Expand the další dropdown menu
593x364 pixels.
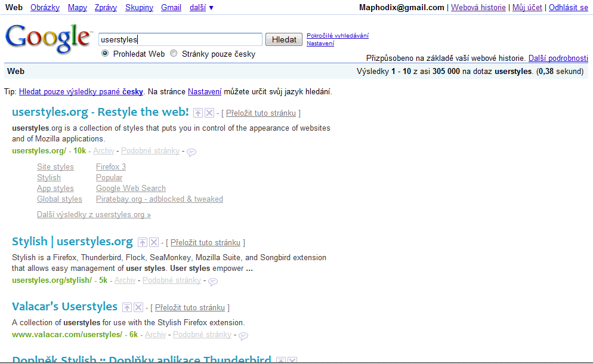[202, 8]
